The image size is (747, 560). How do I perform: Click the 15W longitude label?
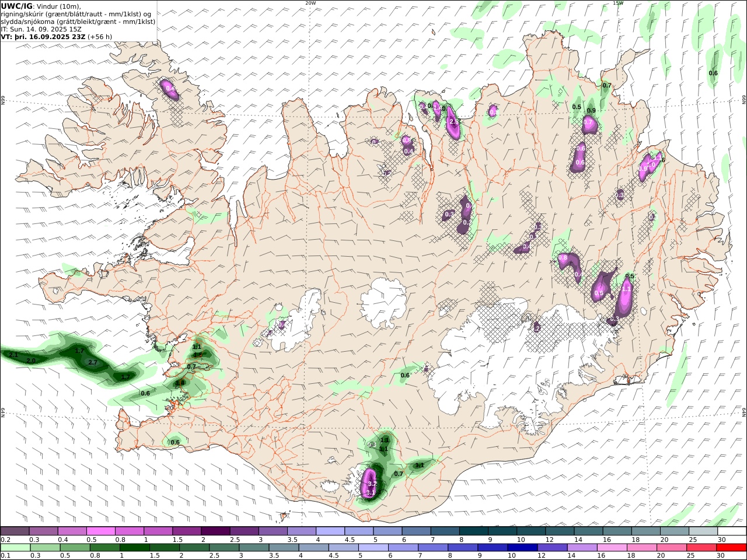point(618,2)
